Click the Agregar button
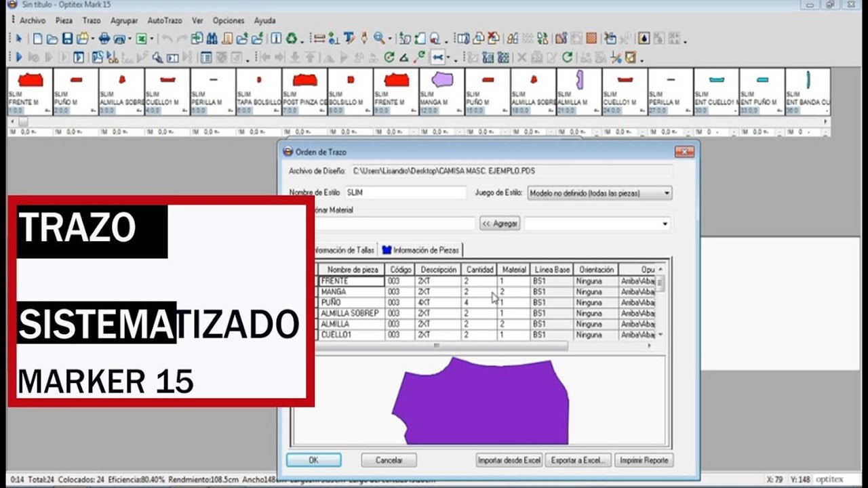Screen dimensions: 868x488 (x=500, y=223)
